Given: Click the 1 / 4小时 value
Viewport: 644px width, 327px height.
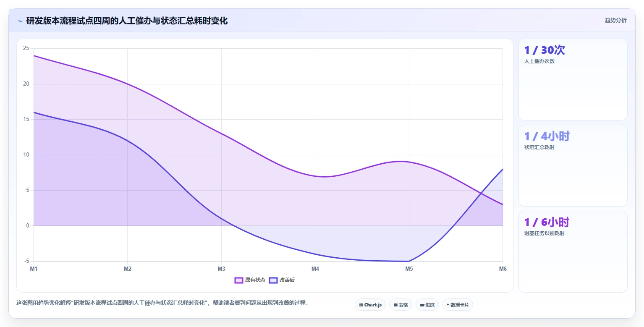Looking at the screenshot, I should pyautogui.click(x=547, y=136).
